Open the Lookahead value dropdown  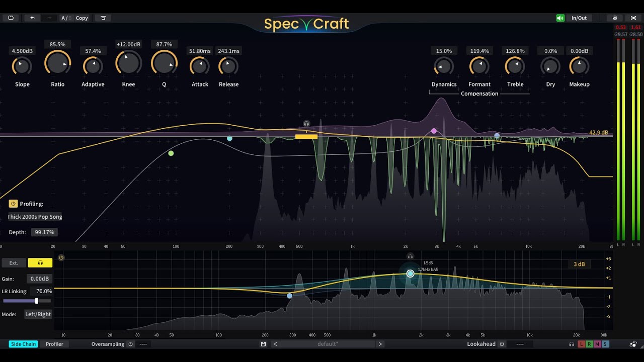[x=520, y=344]
